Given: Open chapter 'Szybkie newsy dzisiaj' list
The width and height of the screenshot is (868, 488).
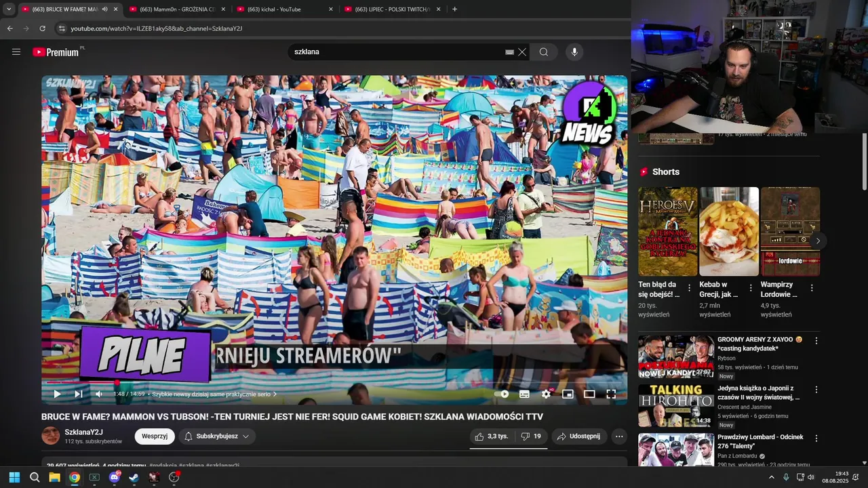Looking at the screenshot, I should click(214, 394).
